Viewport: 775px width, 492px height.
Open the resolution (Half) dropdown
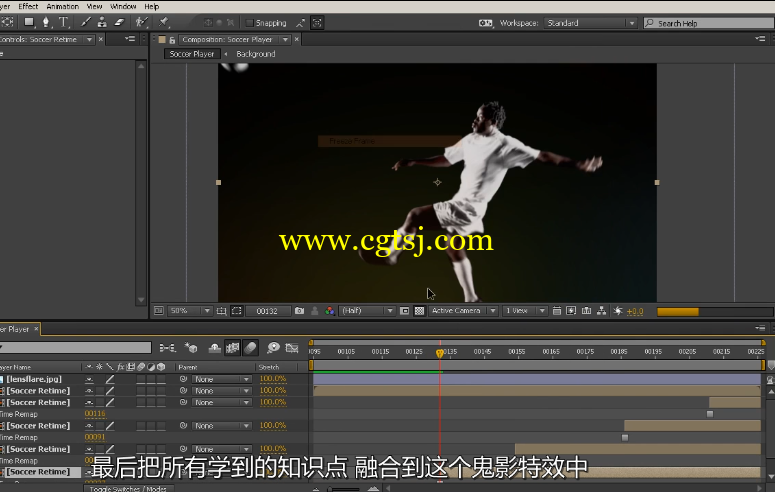click(x=367, y=311)
